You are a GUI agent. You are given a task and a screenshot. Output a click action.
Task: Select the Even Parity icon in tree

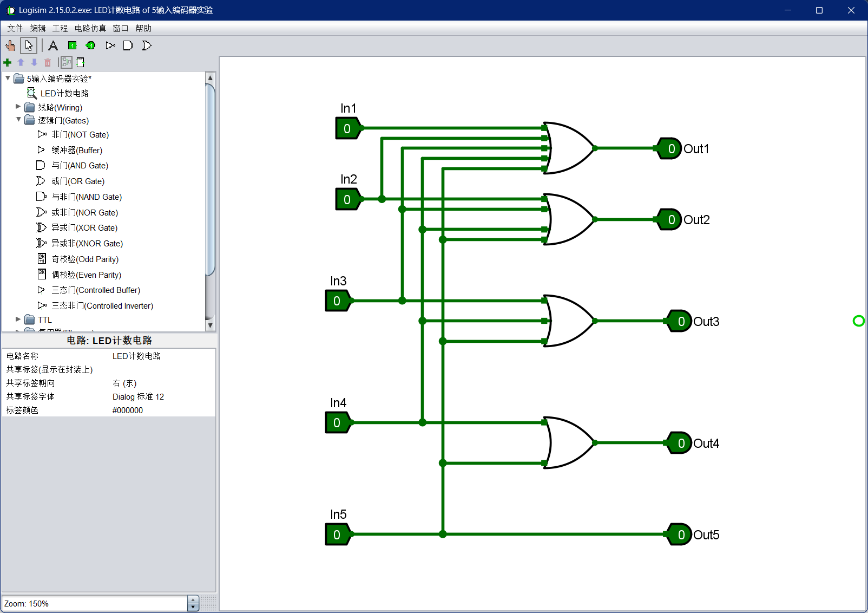click(42, 275)
